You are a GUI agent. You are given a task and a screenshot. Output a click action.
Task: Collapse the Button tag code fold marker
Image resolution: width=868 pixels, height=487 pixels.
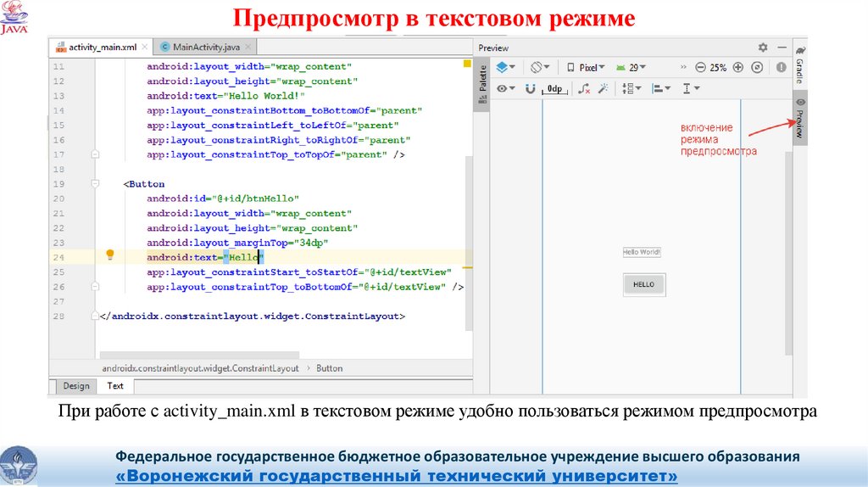click(95, 184)
